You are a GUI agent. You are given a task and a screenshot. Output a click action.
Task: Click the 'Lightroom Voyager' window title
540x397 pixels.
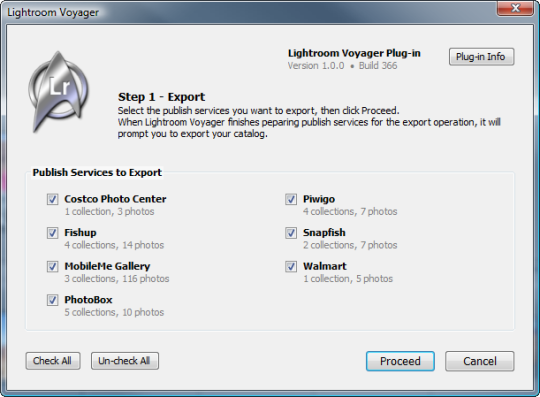pyautogui.click(x=53, y=13)
